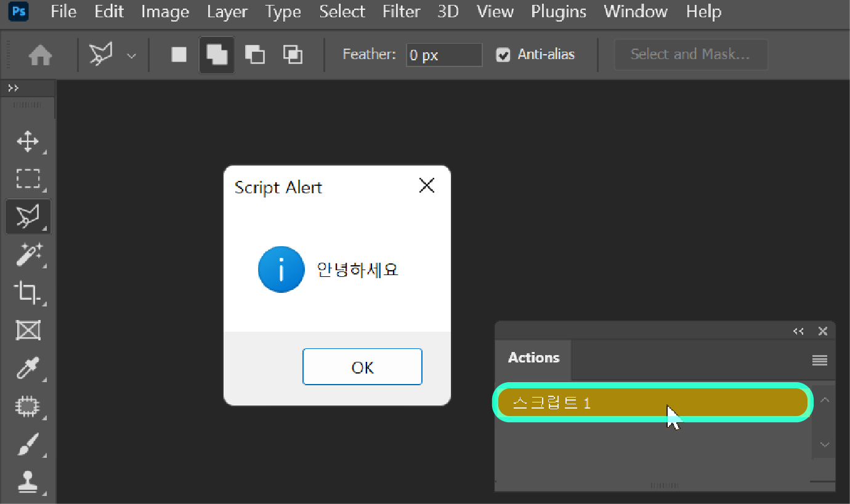Choose New selection mode

[x=179, y=55]
